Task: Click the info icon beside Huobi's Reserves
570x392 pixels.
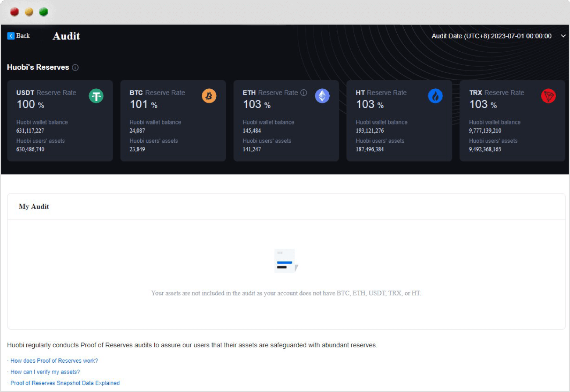Action: (x=75, y=67)
